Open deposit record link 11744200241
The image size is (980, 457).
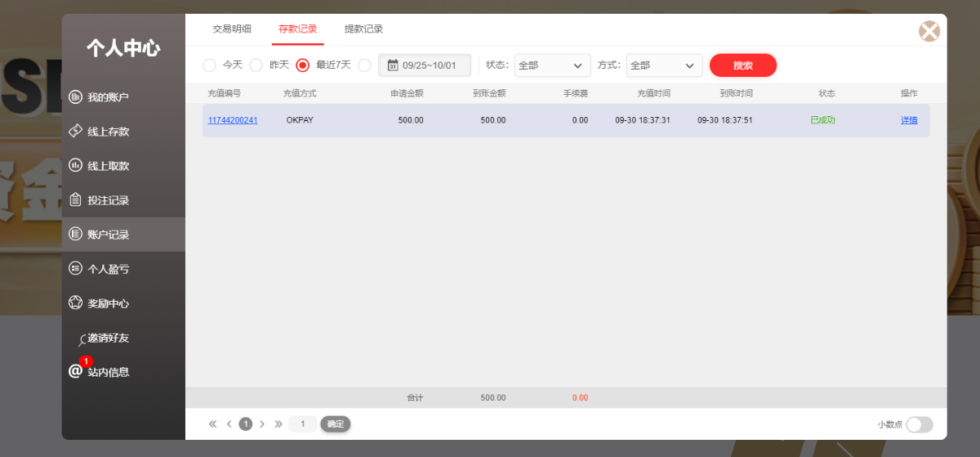(233, 120)
